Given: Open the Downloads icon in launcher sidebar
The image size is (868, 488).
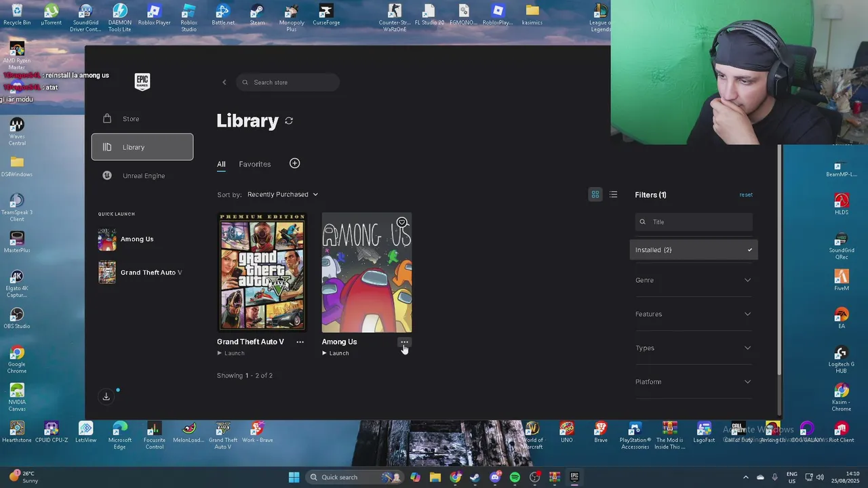Looking at the screenshot, I should 106,396.
